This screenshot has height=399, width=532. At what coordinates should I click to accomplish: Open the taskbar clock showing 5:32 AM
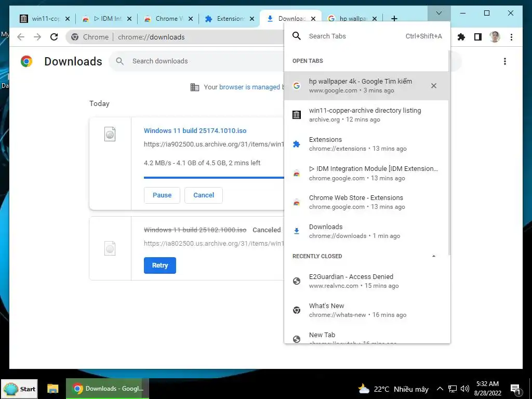(487, 389)
